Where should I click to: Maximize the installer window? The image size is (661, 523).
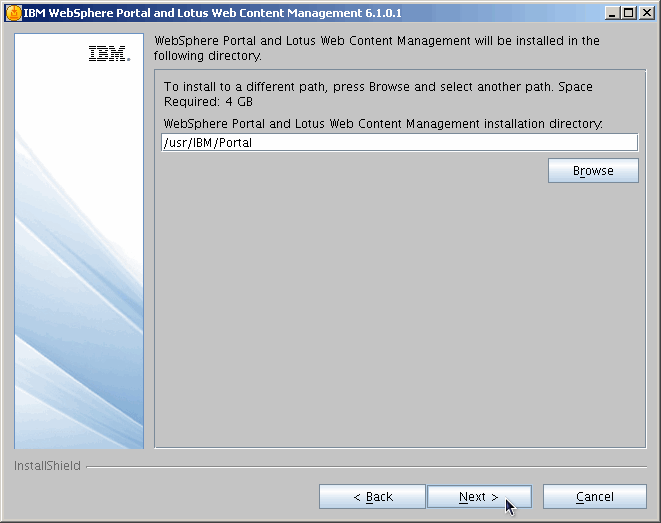click(628, 13)
